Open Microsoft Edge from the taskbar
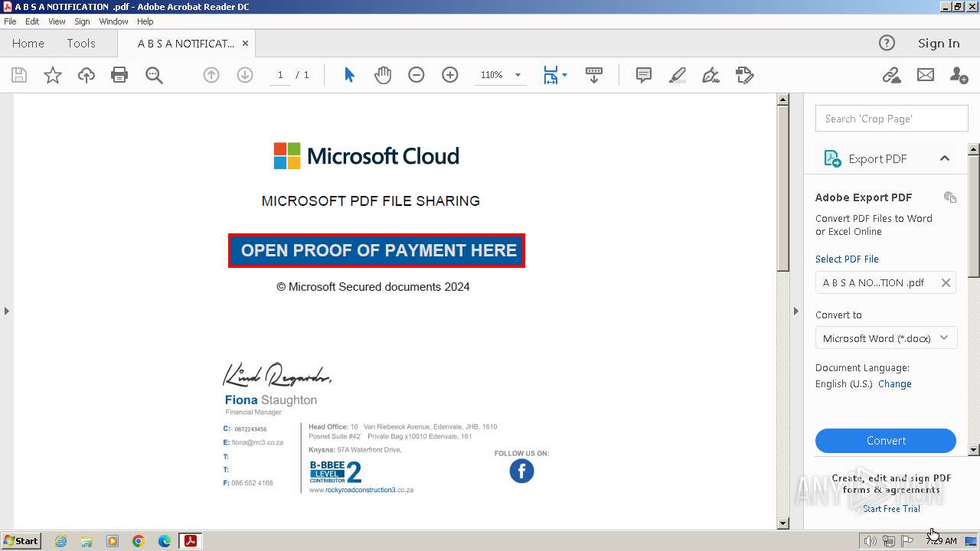Screen dimensions: 980x551 (x=165, y=541)
